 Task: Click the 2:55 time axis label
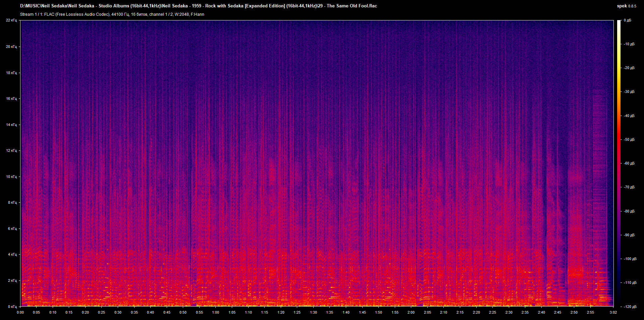(x=590, y=312)
